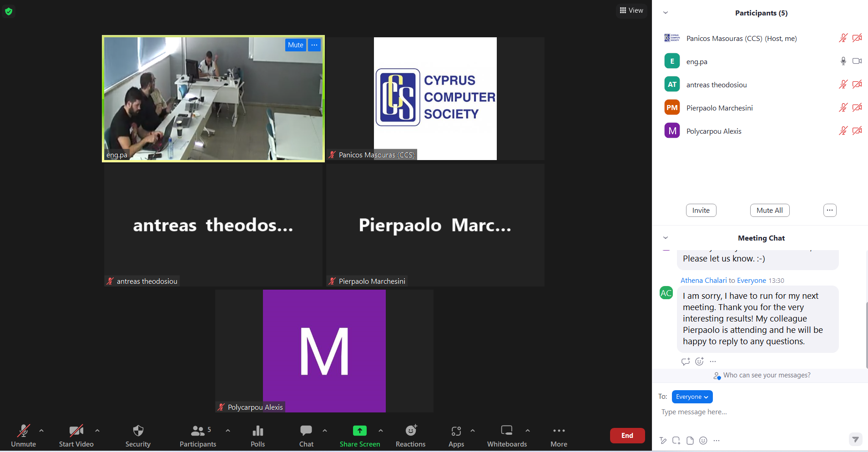Click the Share Screen icon

pos(359,431)
